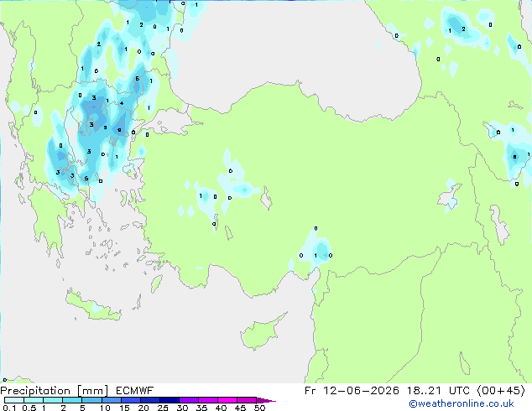Click the 'ECMWF' model label

tap(134, 391)
